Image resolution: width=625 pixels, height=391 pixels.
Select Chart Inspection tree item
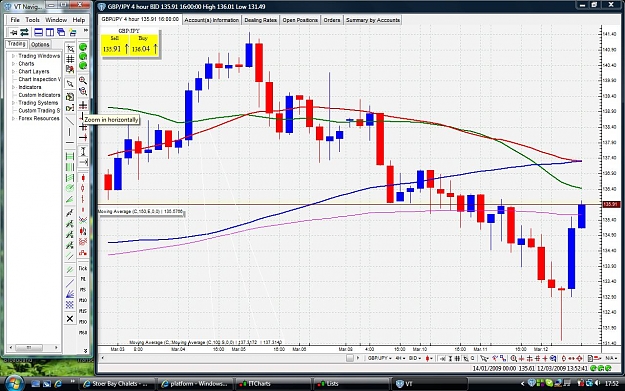coord(39,79)
